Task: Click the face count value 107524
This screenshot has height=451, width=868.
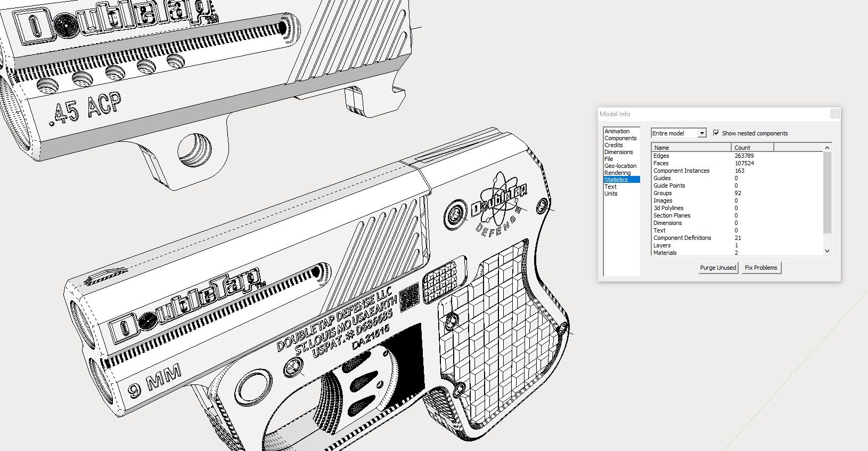Action: coord(744,163)
